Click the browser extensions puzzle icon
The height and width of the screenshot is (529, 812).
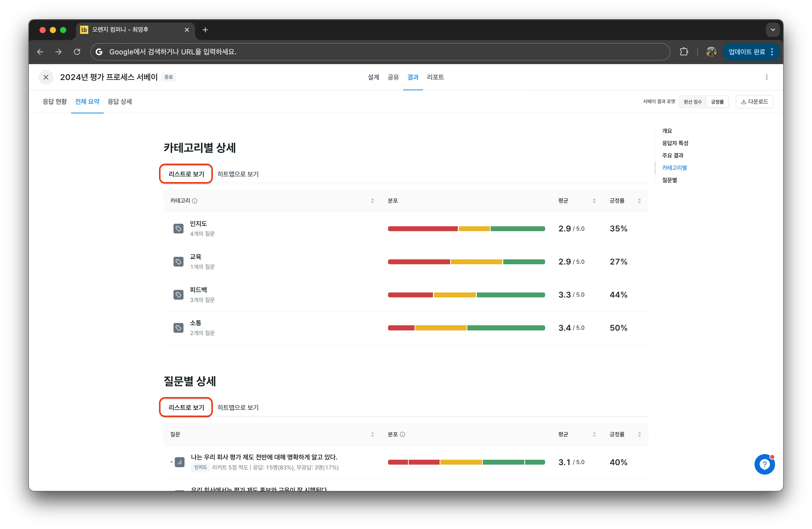tap(684, 52)
